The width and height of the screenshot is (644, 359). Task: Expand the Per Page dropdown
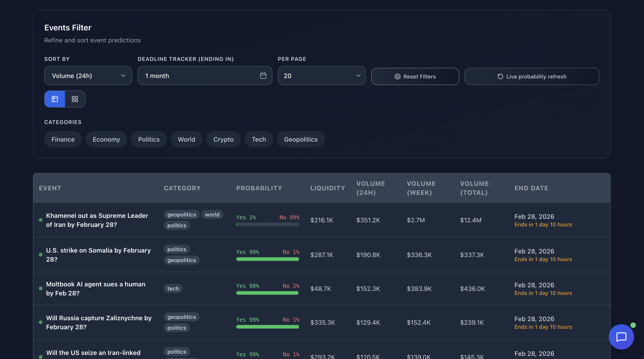click(322, 76)
